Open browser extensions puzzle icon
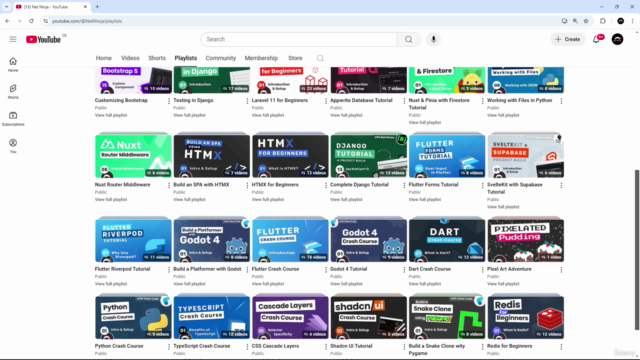This screenshot has height=360, width=640. pyautogui.click(x=603, y=21)
